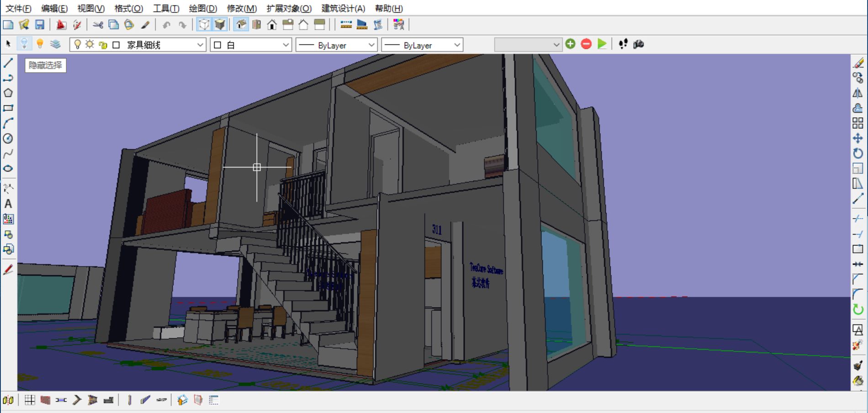
Task: Select the arrow pointer tool
Action: click(x=8, y=44)
